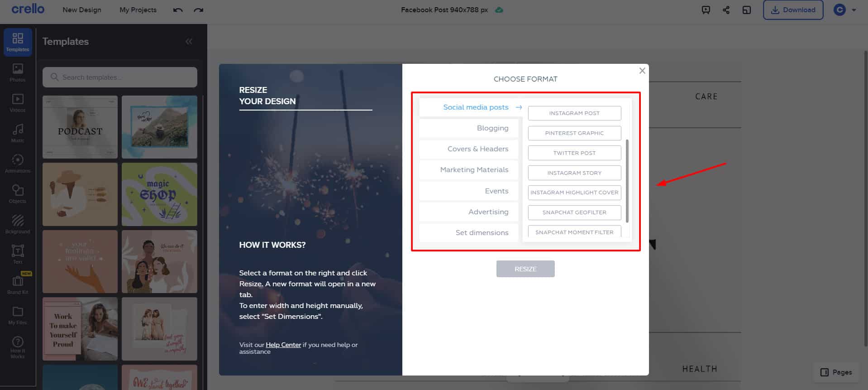The image size is (868, 390).
Task: Open the Objects sidebar panel
Action: (x=18, y=194)
